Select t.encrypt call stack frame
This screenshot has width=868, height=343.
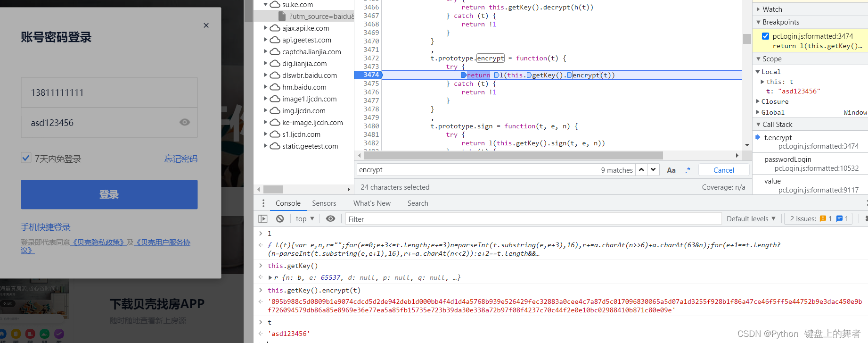coord(811,142)
